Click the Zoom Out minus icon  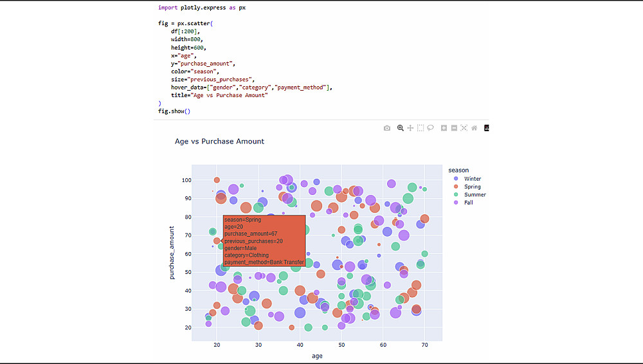coord(454,128)
